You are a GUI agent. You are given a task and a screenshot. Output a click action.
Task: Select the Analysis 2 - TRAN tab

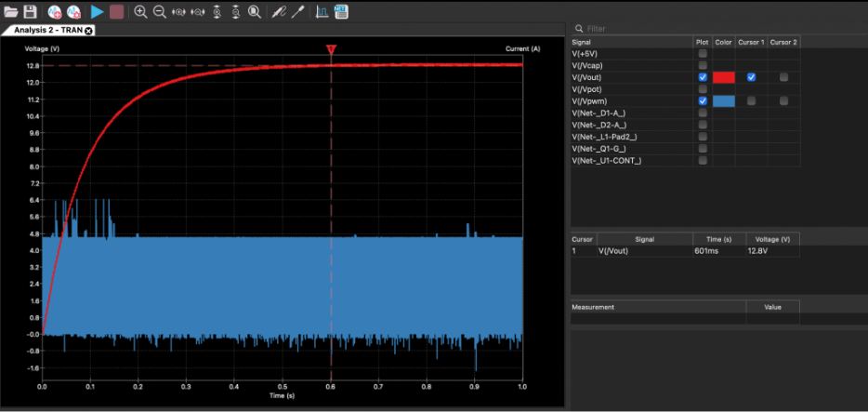tap(48, 31)
